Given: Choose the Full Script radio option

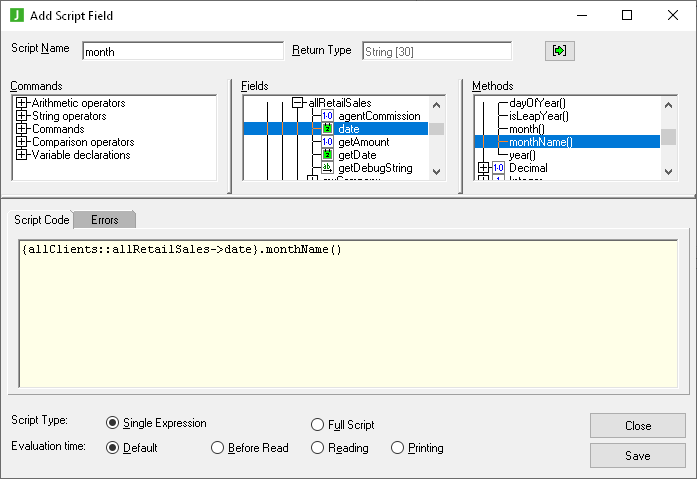Looking at the screenshot, I should point(318,424).
